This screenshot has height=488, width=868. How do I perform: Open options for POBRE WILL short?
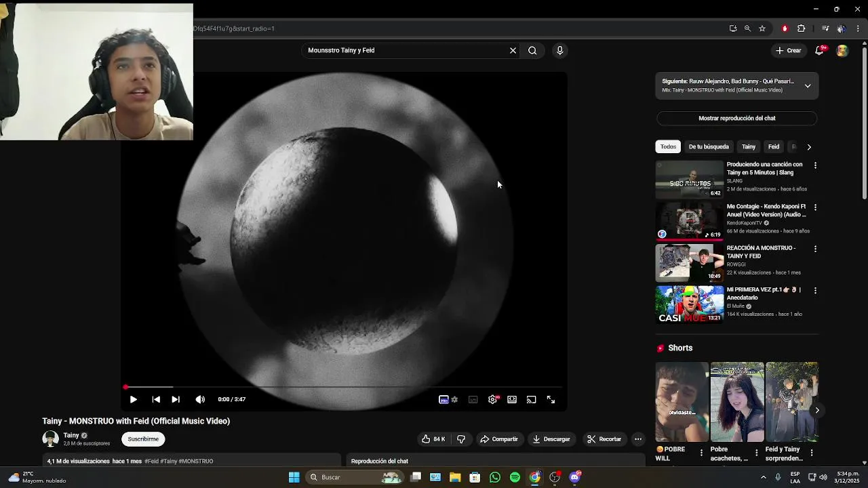(702, 453)
